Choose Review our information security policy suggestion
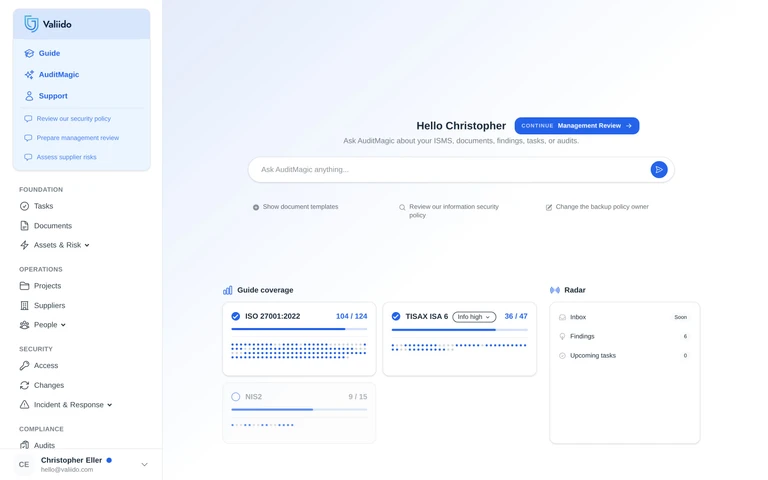 point(449,211)
